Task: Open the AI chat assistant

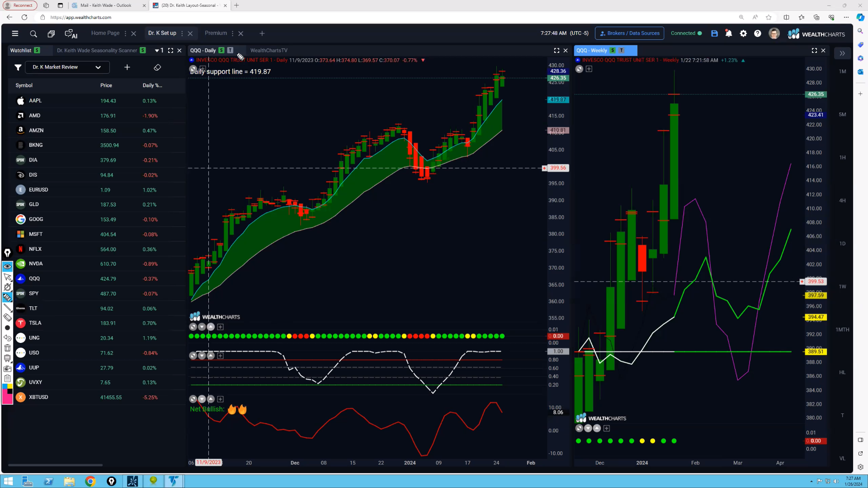Action: 71,33
